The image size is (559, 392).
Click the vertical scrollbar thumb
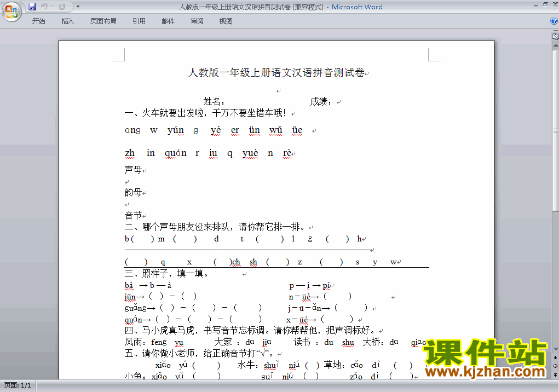tap(555, 131)
